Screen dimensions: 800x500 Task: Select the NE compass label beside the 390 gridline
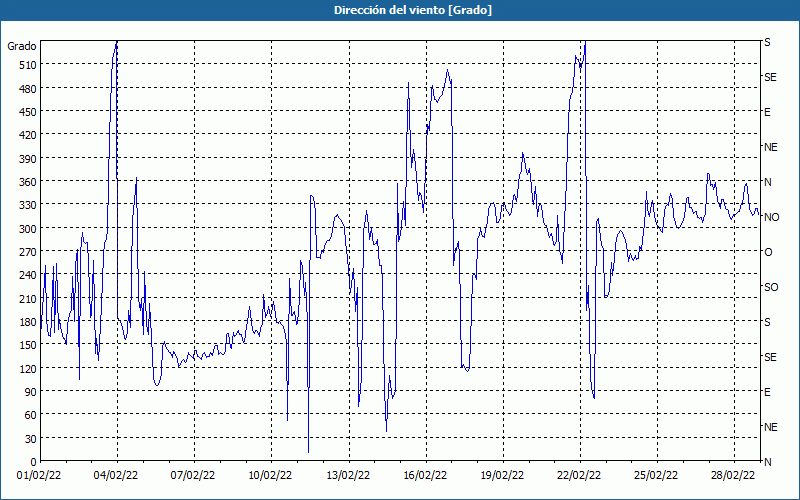click(770, 147)
